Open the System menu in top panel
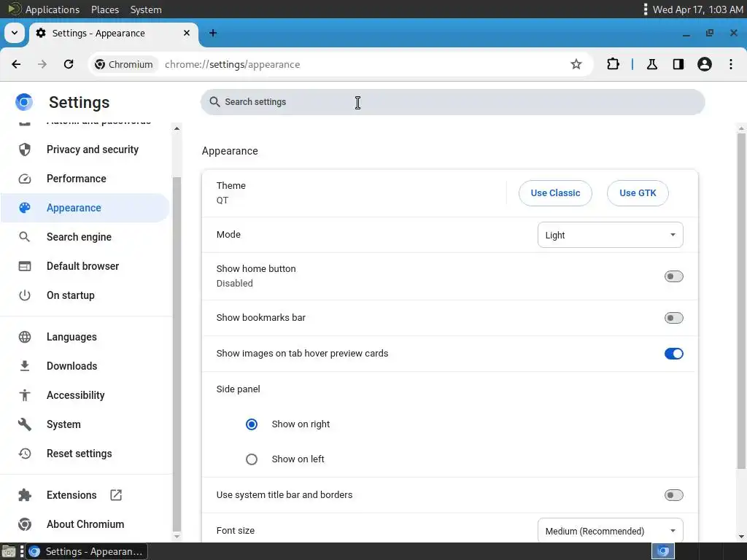Viewport: 747px width, 560px height. coord(146,9)
